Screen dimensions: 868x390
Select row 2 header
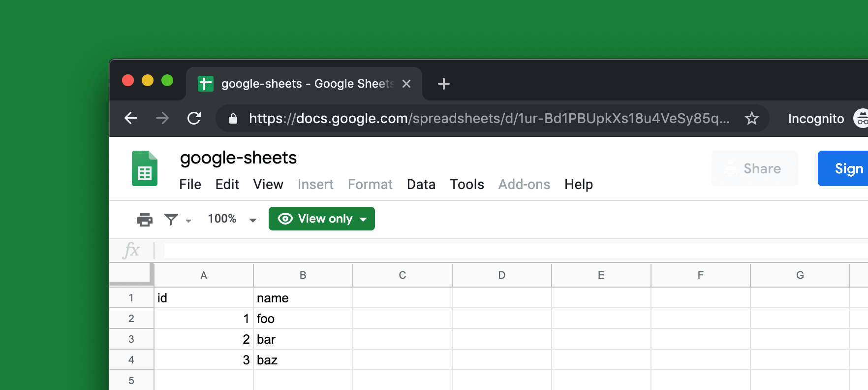coord(131,319)
